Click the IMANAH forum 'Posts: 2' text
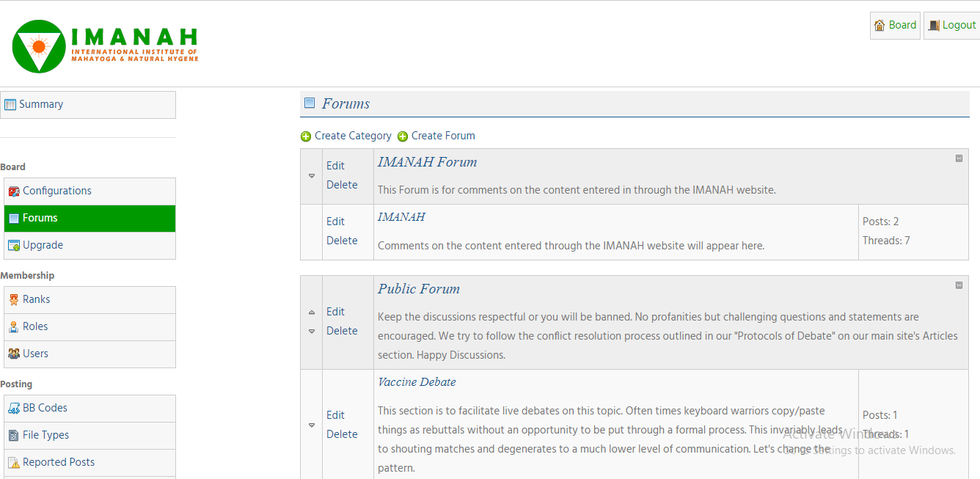This screenshot has width=980, height=479. tap(880, 222)
